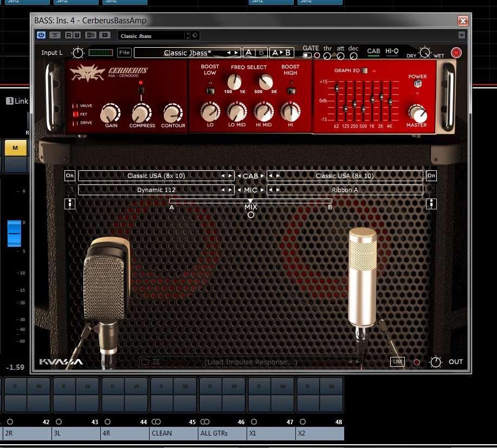Click the impulse response folder icon

point(145,362)
